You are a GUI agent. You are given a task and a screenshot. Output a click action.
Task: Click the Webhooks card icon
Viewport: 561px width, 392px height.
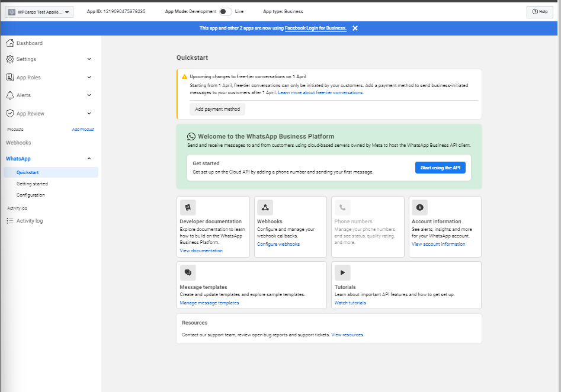pyautogui.click(x=265, y=207)
